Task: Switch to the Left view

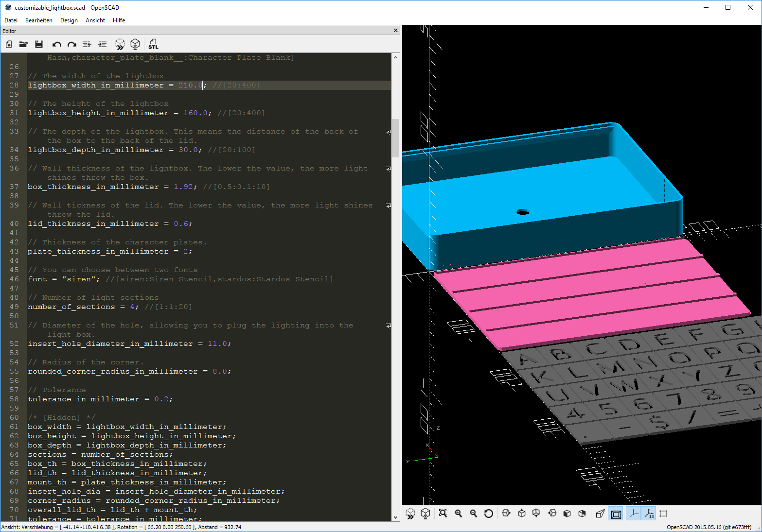Action: point(552,513)
